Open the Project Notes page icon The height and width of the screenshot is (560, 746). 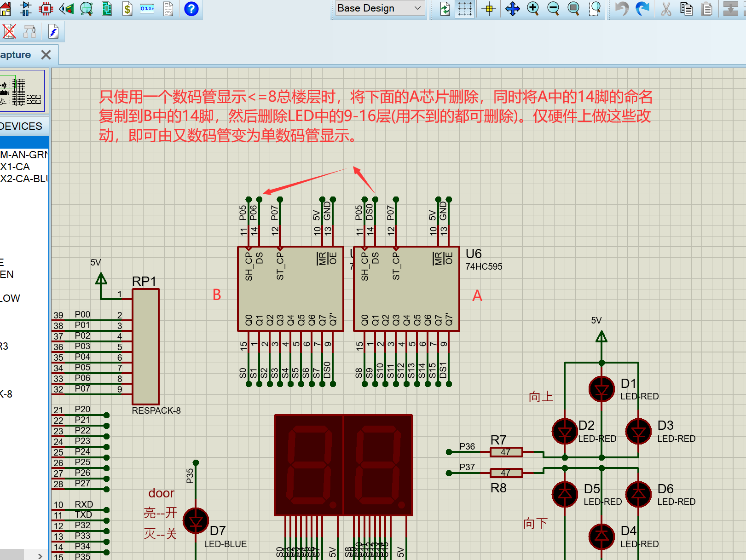coord(168,8)
